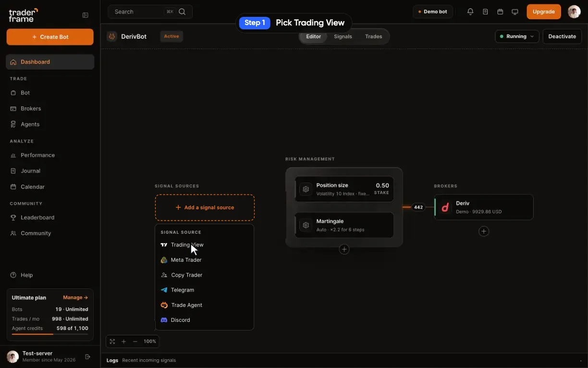Fit the canvas to the screen
Image resolution: width=588 pixels, height=368 pixels.
click(x=112, y=342)
